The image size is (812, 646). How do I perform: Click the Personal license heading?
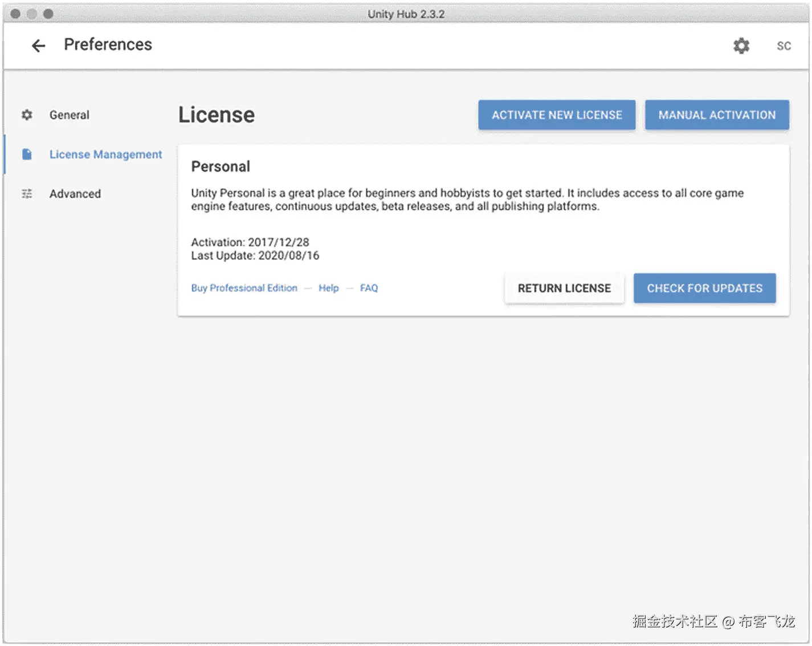tap(221, 166)
